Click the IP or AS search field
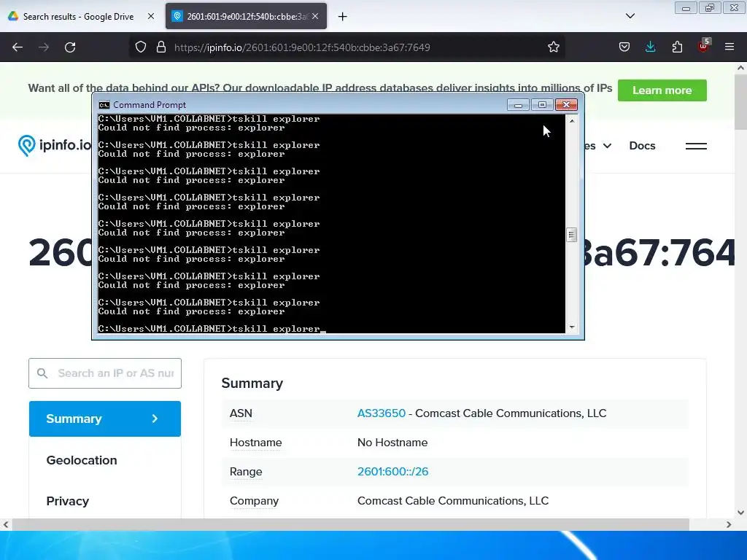This screenshot has width=747, height=560. pos(105,373)
